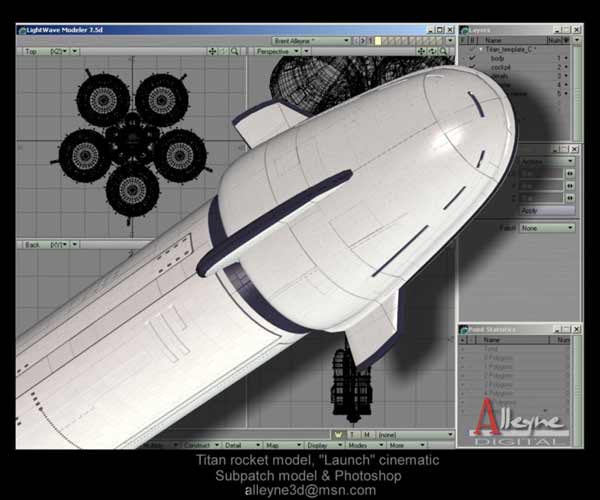Expand the Titan_template_C object in Layers
Viewport: 600px width, 500px height.
pyautogui.click(x=481, y=49)
